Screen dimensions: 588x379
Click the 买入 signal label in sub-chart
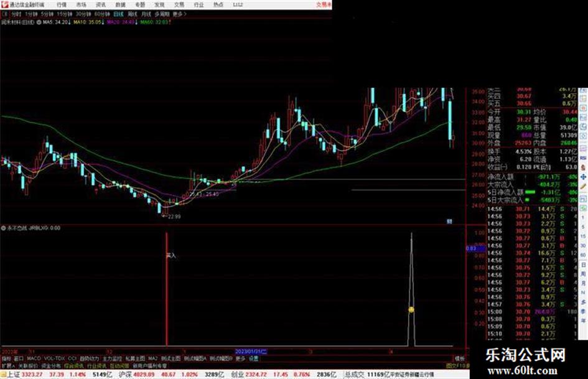pyautogui.click(x=171, y=255)
